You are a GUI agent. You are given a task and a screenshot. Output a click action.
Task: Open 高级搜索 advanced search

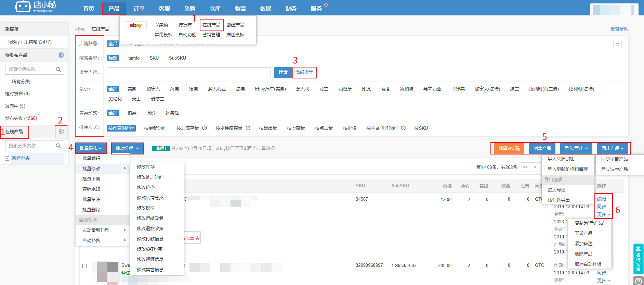tap(304, 72)
